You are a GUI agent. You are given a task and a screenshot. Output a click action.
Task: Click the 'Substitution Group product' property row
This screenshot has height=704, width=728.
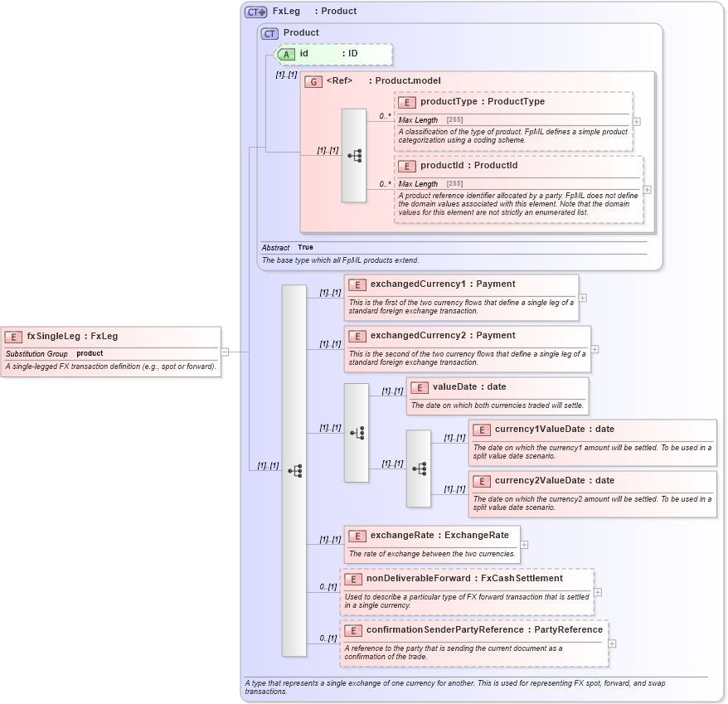111,354
